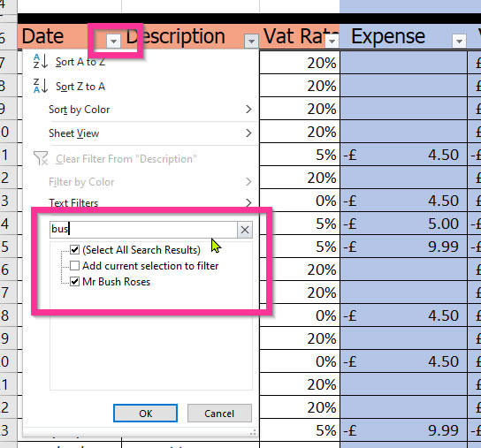Screen dimensions: 481x448
Task: Open the Sheet View submenu
Action: 150,133
